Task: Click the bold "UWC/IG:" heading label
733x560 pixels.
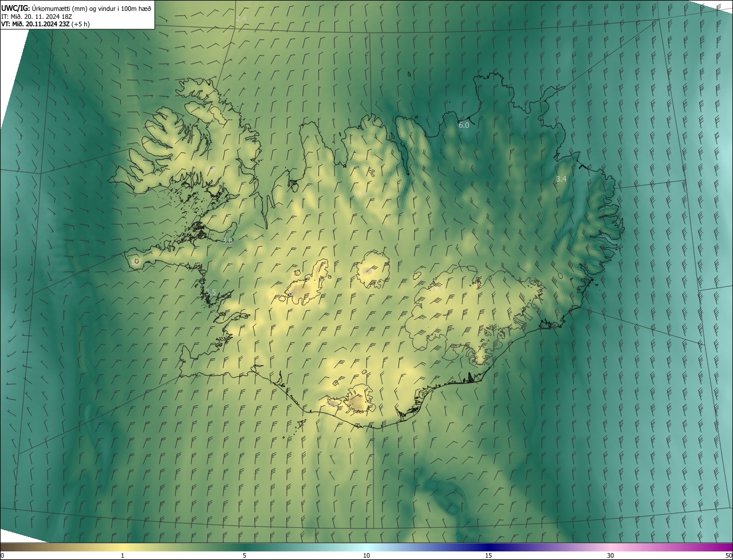Action: [15, 8]
